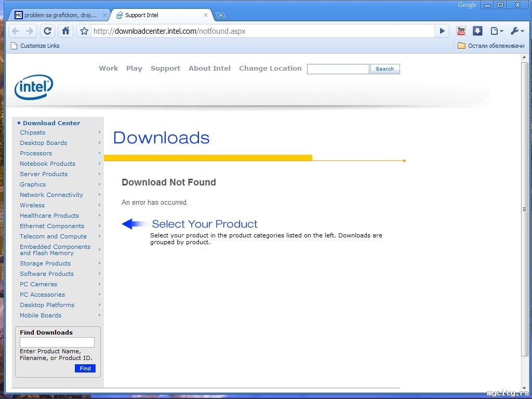The width and height of the screenshot is (532, 399).
Task: Open the PC Cameras category
Action: point(38,284)
